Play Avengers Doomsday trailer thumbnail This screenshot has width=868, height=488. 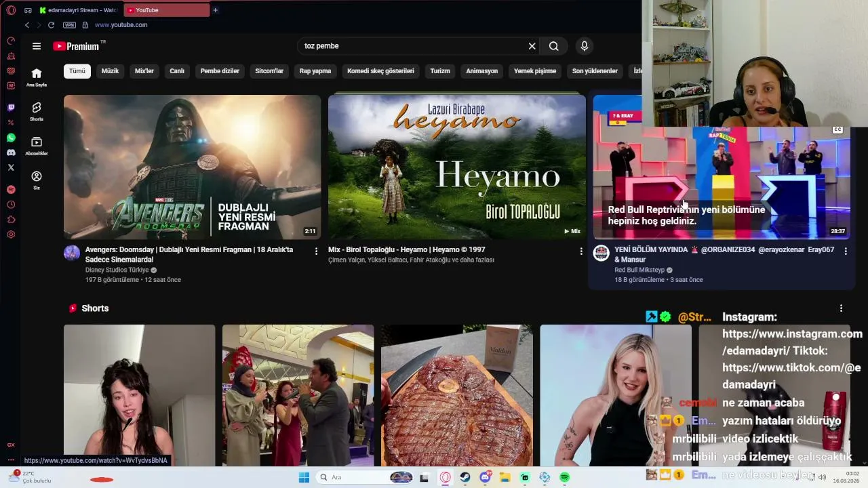193,167
